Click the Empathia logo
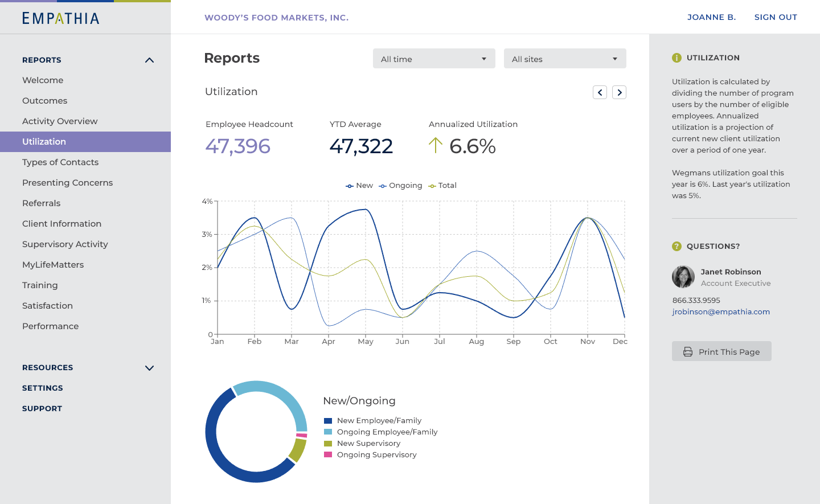820x504 pixels. (61, 18)
